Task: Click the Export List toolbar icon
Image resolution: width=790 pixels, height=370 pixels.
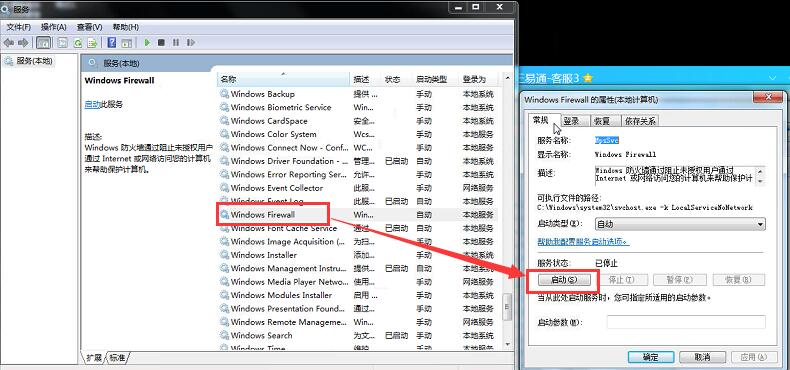Action: click(x=92, y=43)
